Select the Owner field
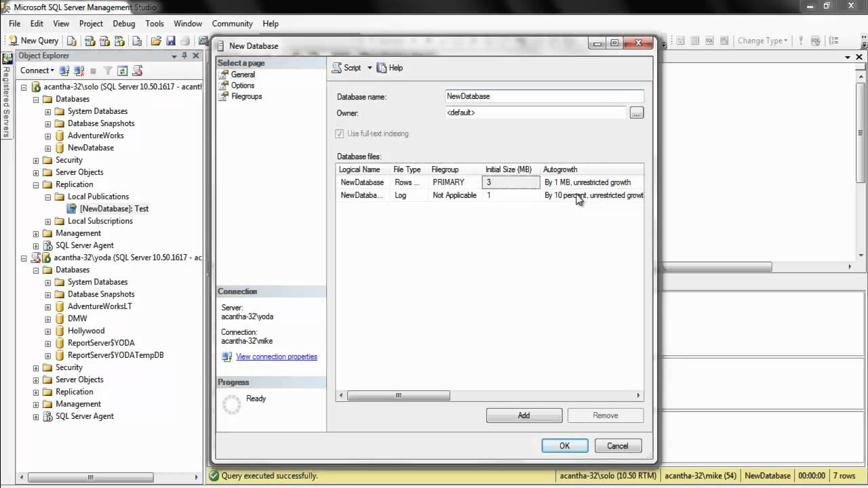The height and width of the screenshot is (488, 868). [536, 113]
